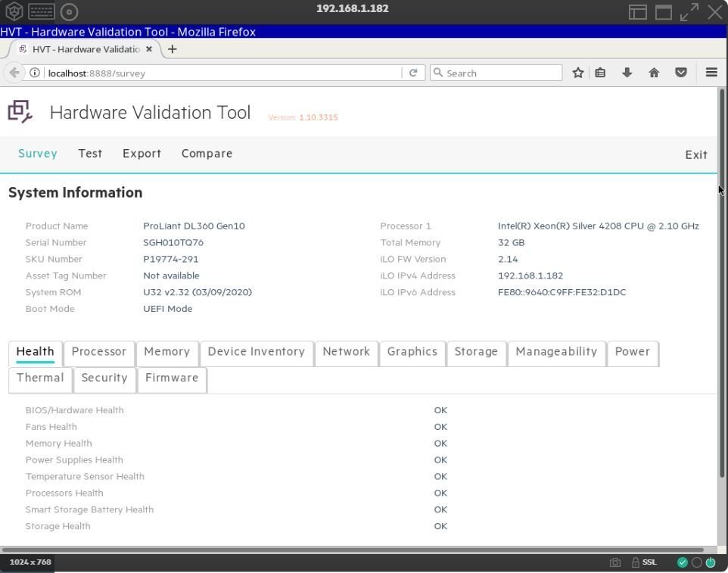Screen dimensions: 728x573
Task: Open the Pocket icon in toolbar
Action: [x=681, y=73]
